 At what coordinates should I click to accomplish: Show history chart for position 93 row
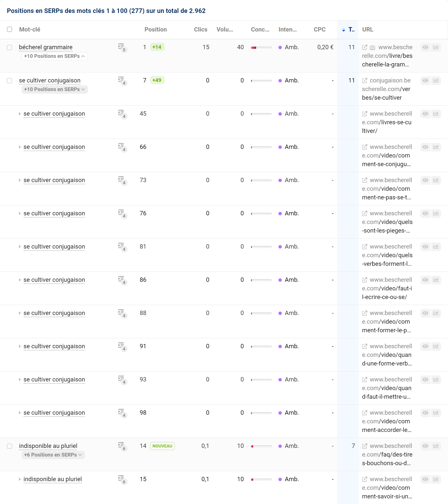(x=436, y=380)
